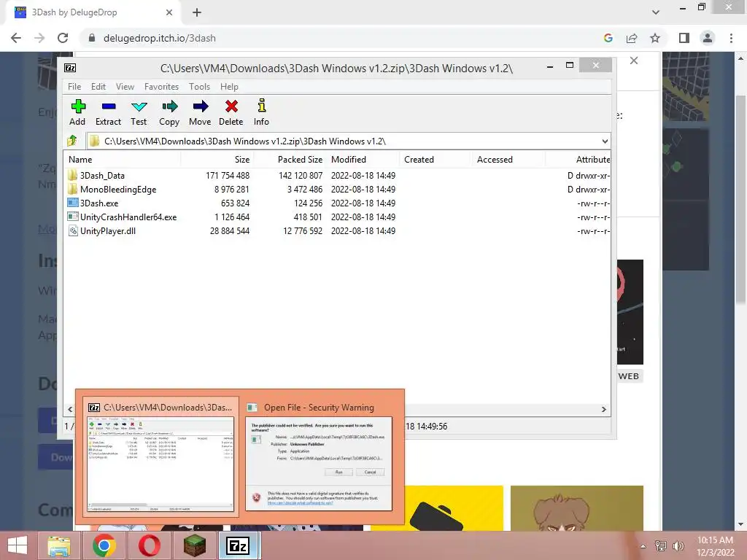Image resolution: width=747 pixels, height=560 pixels.
Task: Click the Add toolbar icon in 7-Zip
Action: point(77,106)
